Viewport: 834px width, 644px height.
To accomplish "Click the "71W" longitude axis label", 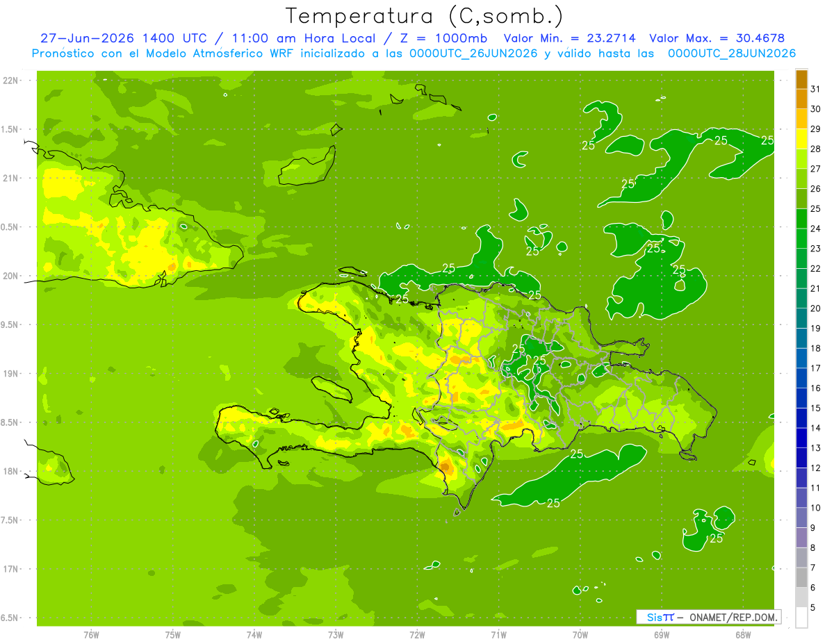I will pos(498,634).
